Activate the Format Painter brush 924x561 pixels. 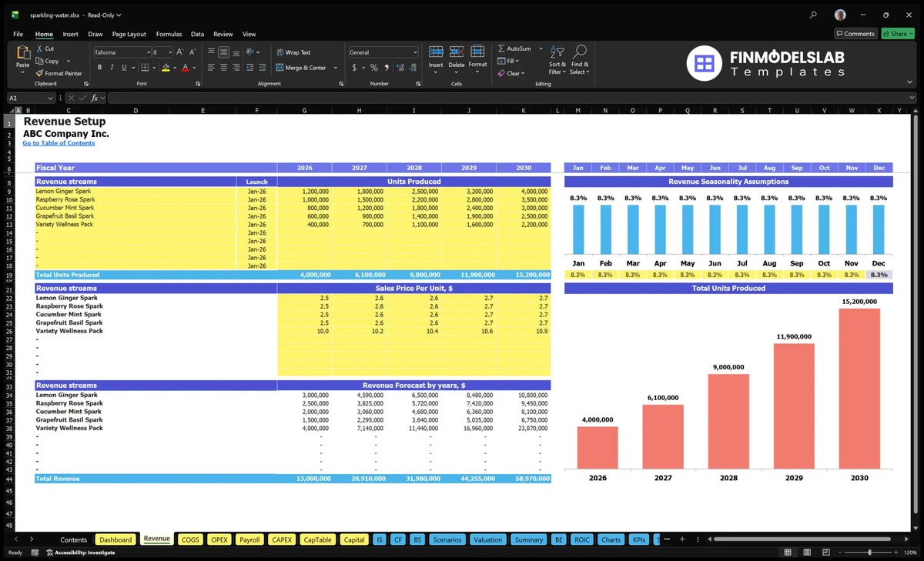click(x=39, y=73)
